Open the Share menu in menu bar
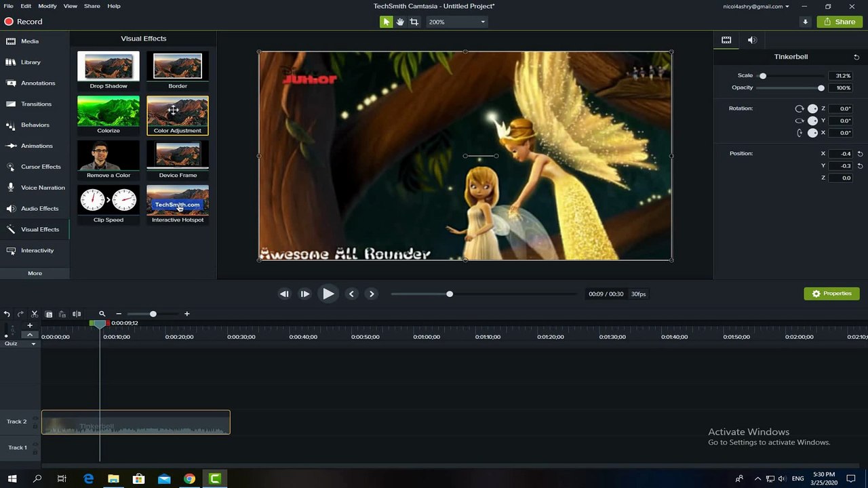This screenshot has height=488, width=868. point(92,6)
